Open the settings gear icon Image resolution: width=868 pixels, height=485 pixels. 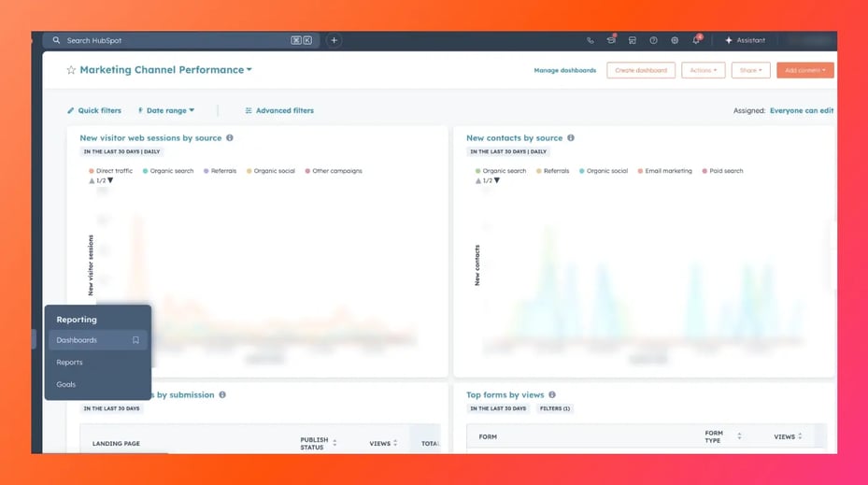675,40
